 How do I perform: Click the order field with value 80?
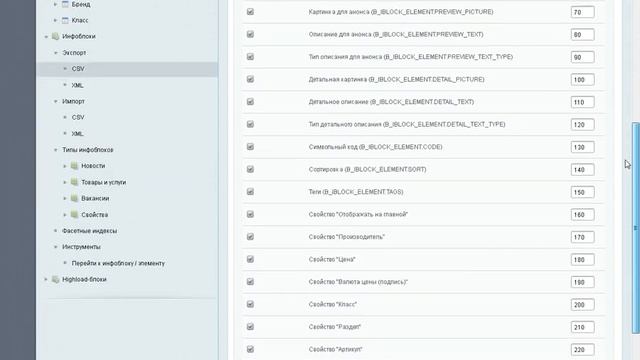point(582,35)
